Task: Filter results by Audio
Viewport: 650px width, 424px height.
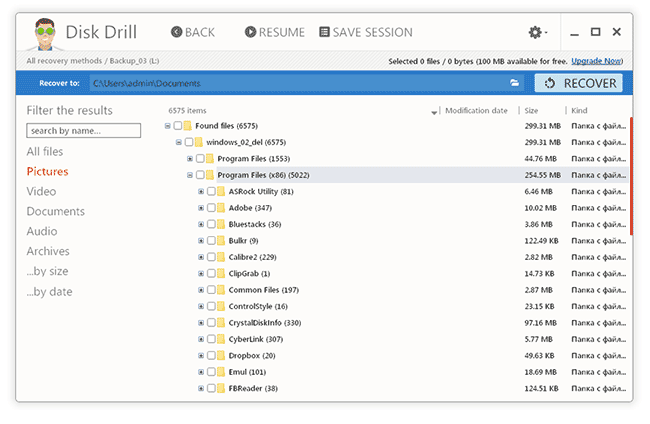Action: point(42,231)
